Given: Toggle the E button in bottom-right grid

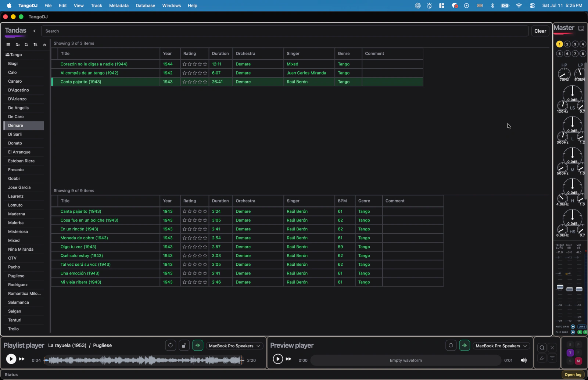Looking at the screenshot, I should 570,345.
